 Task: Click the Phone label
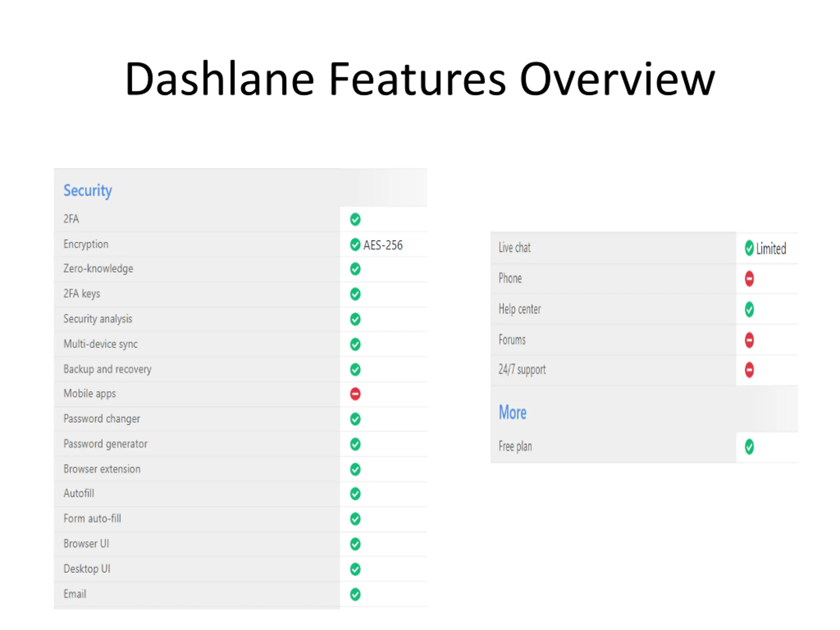(x=510, y=278)
